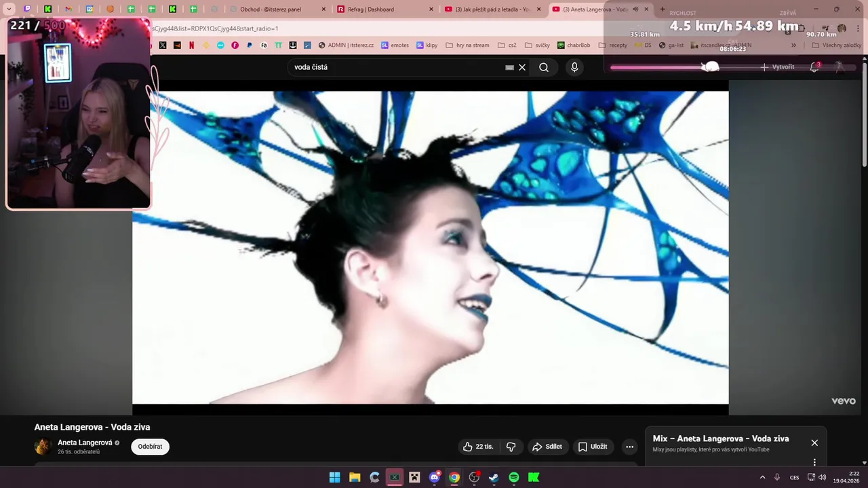Expand the svíčky bookmark folder

pyautogui.click(x=537, y=45)
